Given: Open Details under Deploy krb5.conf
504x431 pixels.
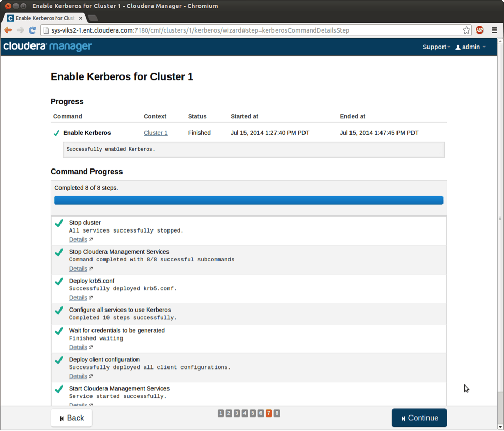Looking at the screenshot, I should coord(78,298).
